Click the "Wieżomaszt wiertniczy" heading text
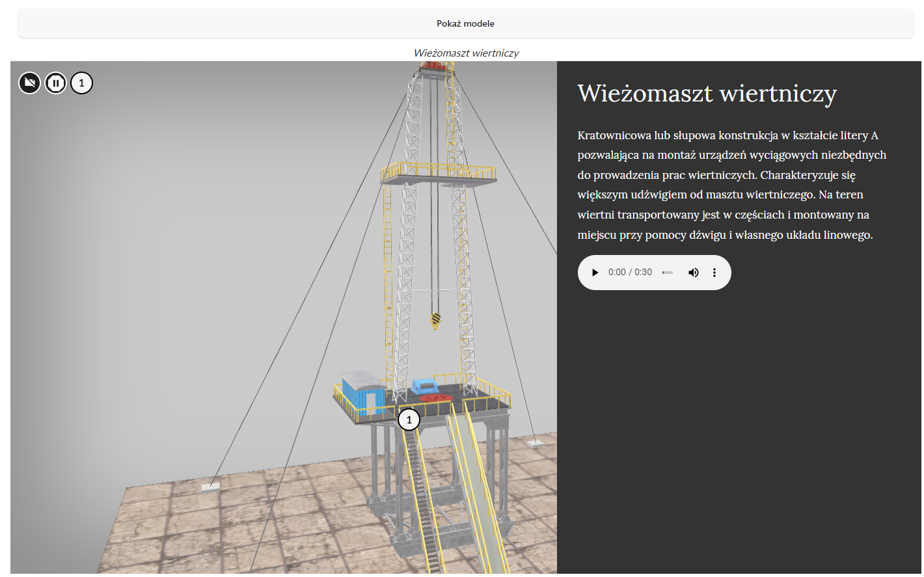The height and width of the screenshot is (577, 924). point(707,93)
